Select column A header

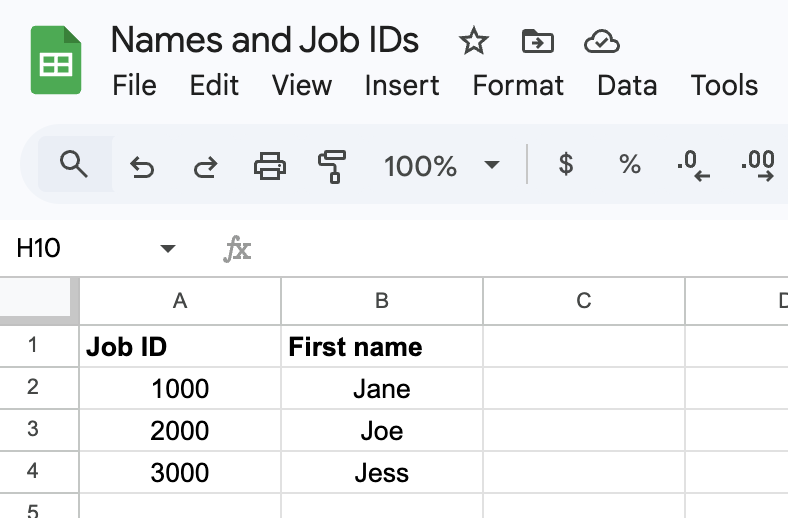click(x=180, y=301)
